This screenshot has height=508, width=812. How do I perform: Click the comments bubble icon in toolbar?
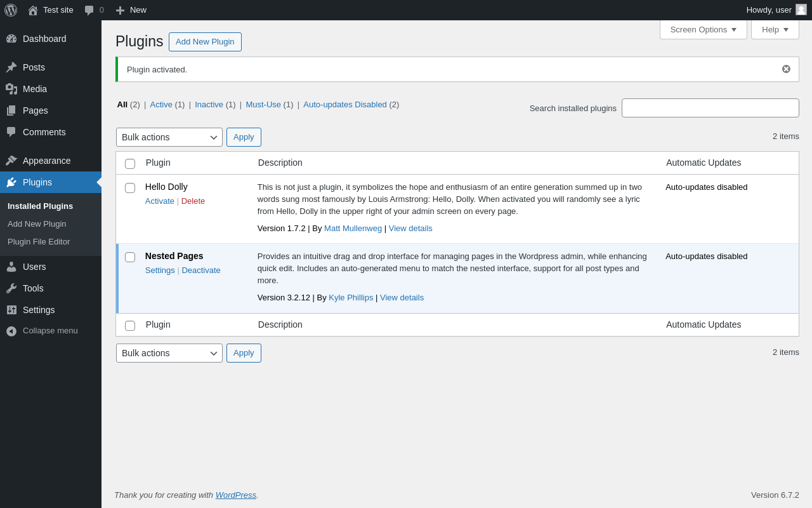click(x=89, y=10)
